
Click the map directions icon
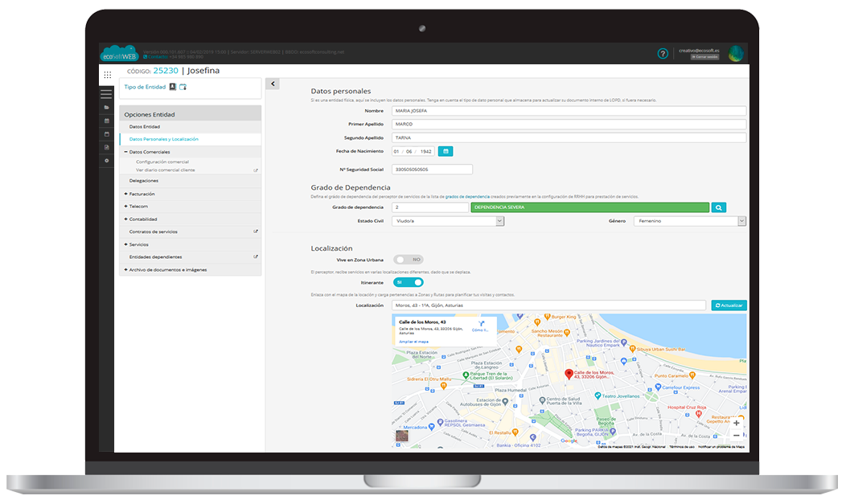tap(483, 324)
